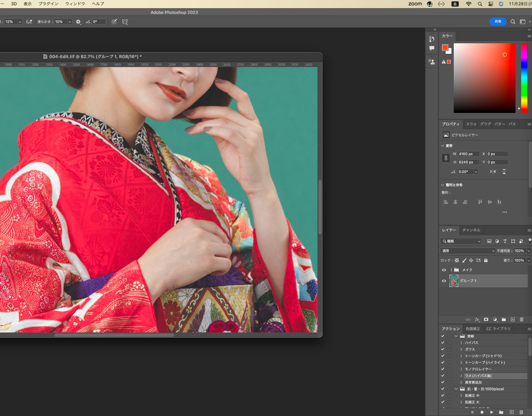
Task: Flip horizontally in the Properties panel
Action: [x=493, y=172]
